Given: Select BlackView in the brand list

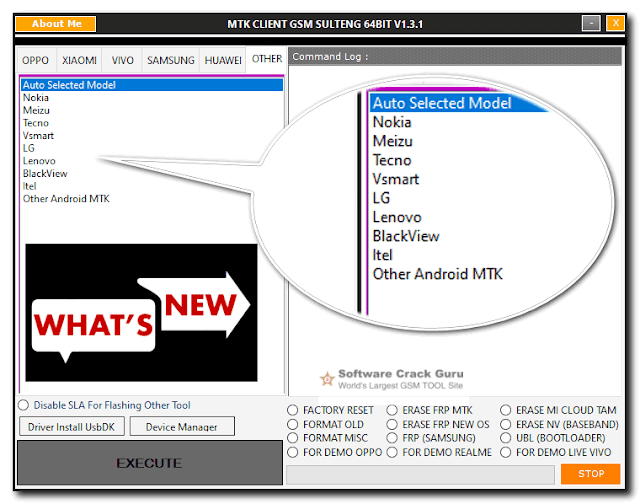Looking at the screenshot, I should tap(45, 174).
